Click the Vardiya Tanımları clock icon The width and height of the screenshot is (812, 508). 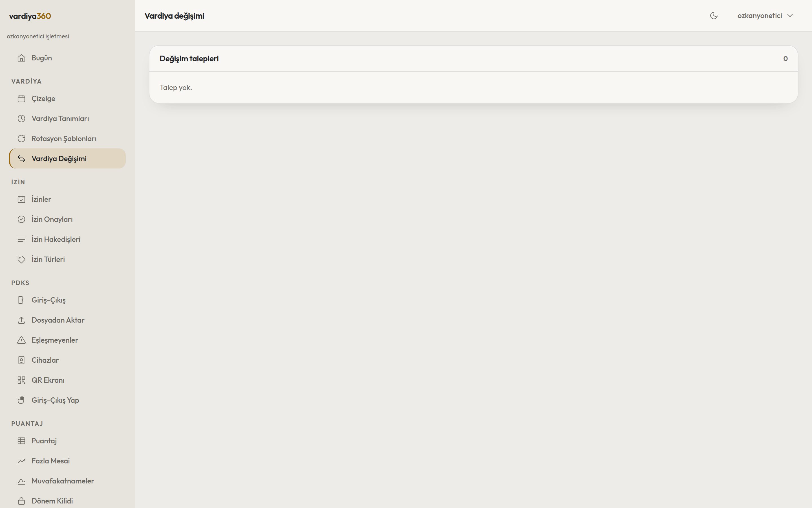21,119
